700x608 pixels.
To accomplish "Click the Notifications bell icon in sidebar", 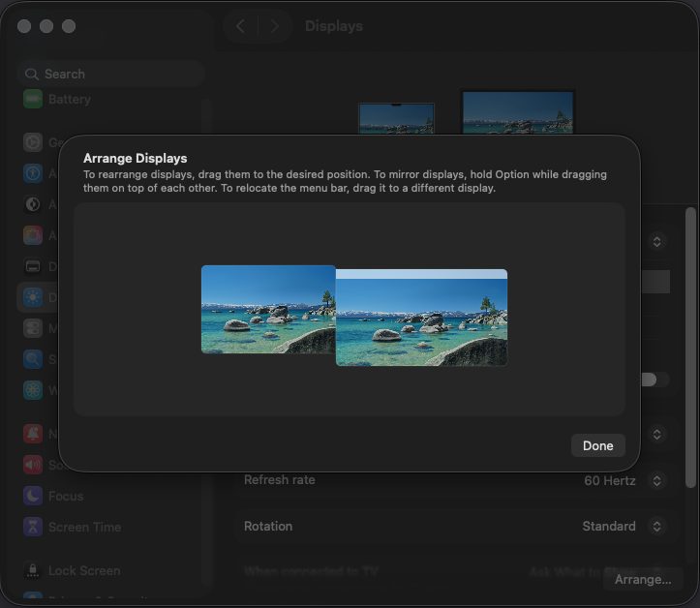I will [33, 434].
